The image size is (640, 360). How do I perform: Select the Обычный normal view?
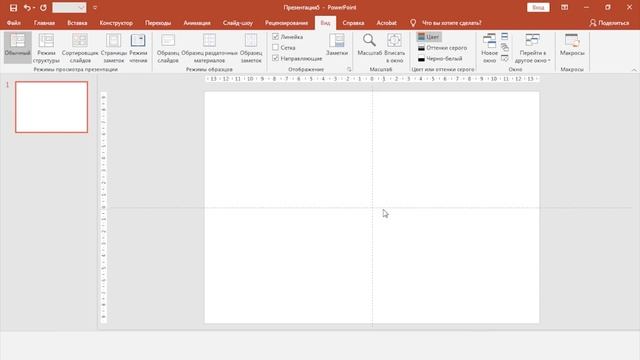(18, 47)
